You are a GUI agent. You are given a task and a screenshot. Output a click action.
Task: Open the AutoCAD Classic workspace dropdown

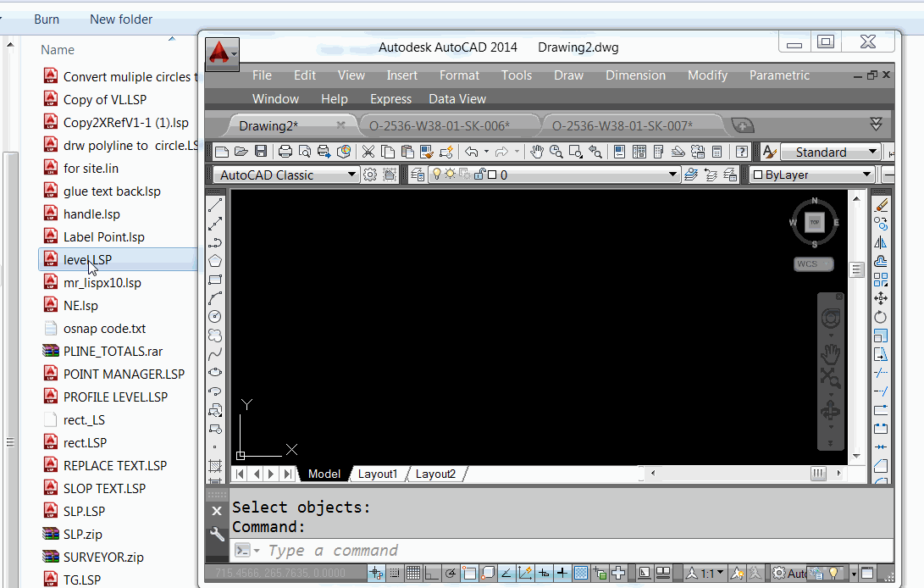coord(351,175)
